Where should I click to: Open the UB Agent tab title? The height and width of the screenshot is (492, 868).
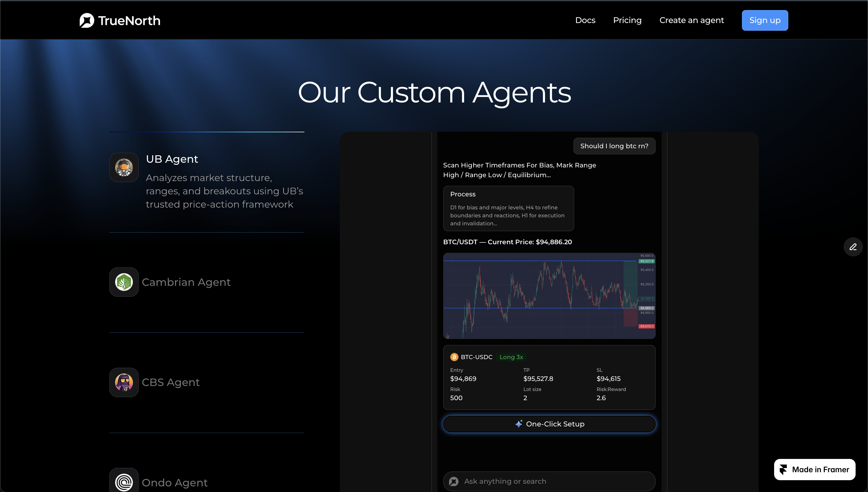coord(172,159)
